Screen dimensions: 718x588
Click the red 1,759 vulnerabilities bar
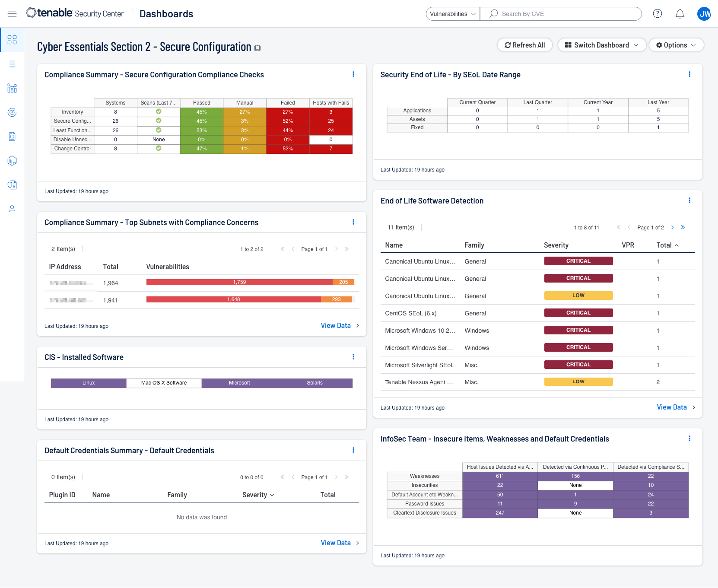point(239,282)
